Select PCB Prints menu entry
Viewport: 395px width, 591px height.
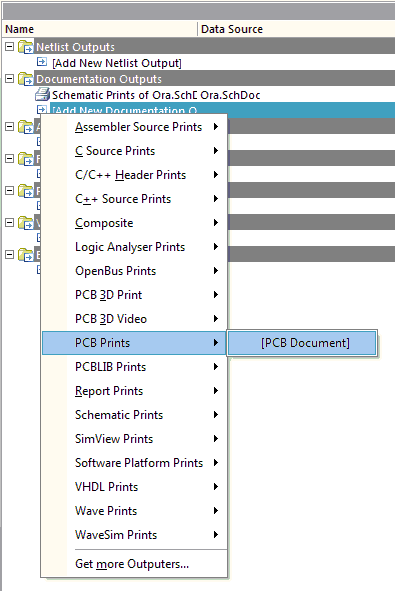pyautogui.click(x=135, y=343)
